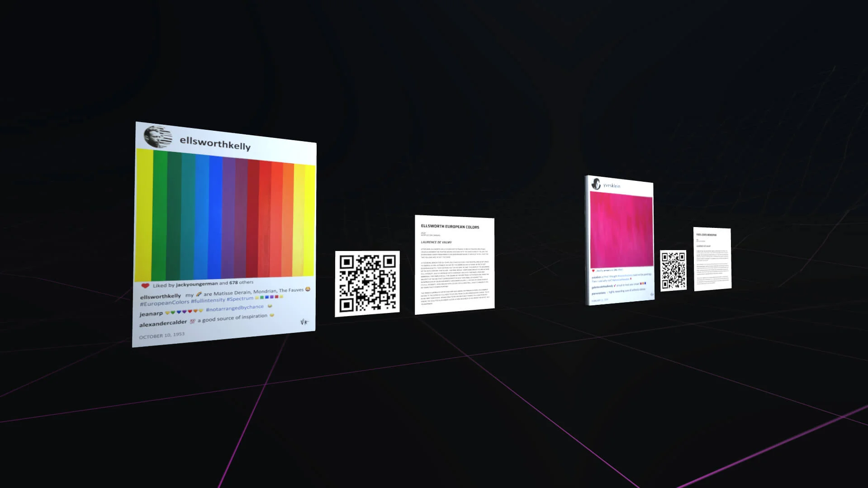This screenshot has height=488, width=868.
Task: Click the heart icon on the yvesklein post
Action: point(593,271)
